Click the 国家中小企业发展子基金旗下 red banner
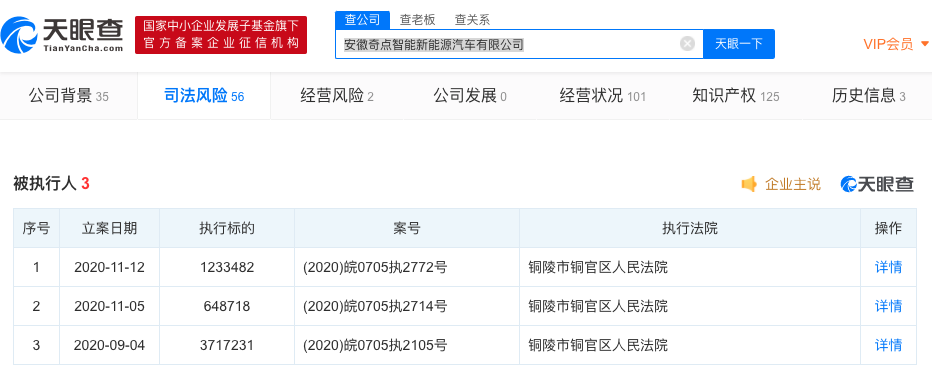 click(x=221, y=35)
